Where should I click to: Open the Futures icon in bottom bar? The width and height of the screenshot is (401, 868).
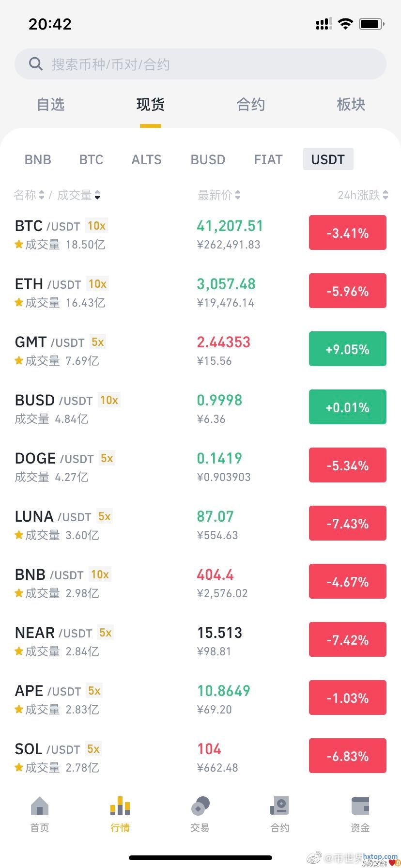coord(279,806)
